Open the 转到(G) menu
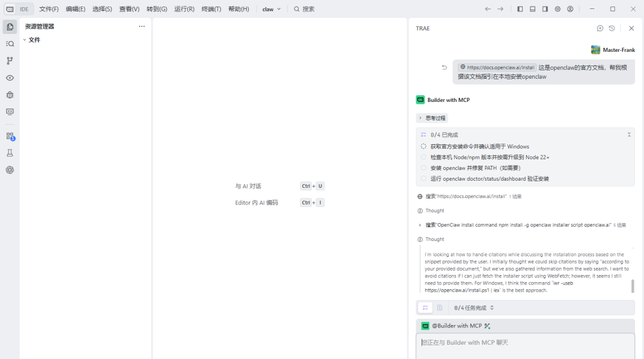This screenshot has height=359, width=644. tap(157, 9)
